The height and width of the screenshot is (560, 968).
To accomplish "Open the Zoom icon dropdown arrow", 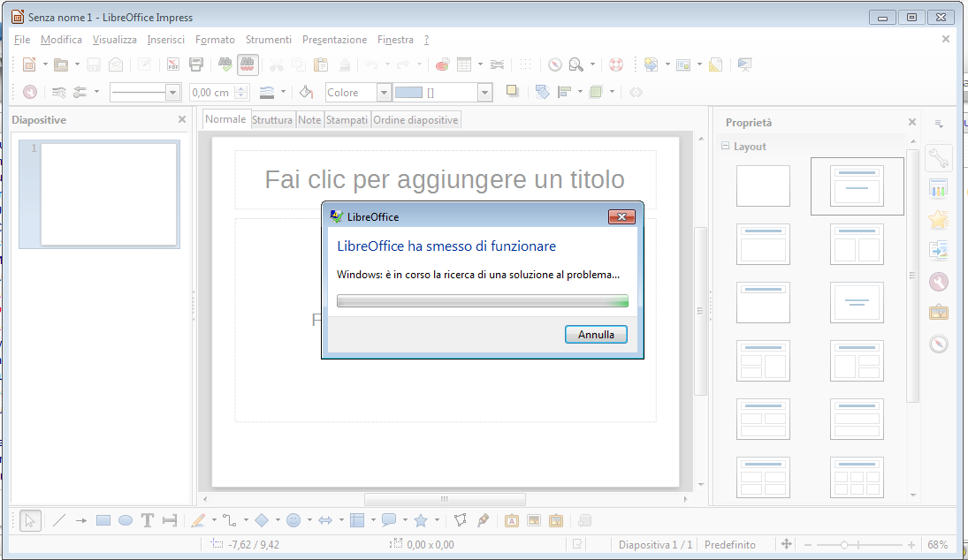I will point(592,64).
